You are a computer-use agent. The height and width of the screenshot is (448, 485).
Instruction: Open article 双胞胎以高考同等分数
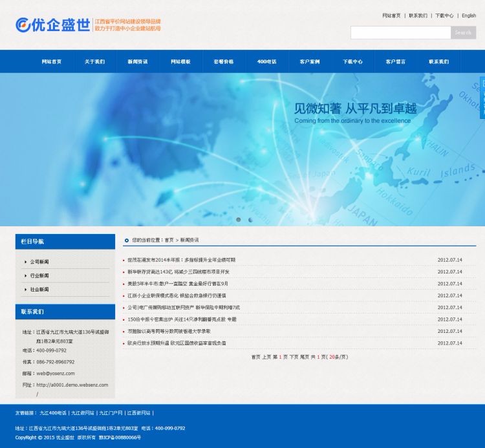point(169,331)
